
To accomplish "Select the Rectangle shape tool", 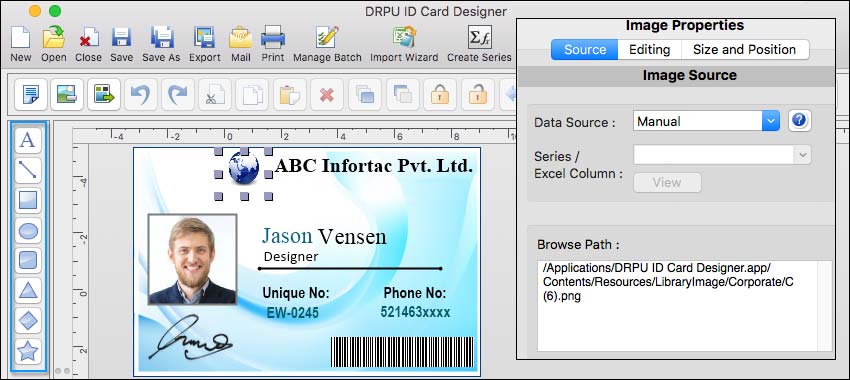I will [28, 201].
